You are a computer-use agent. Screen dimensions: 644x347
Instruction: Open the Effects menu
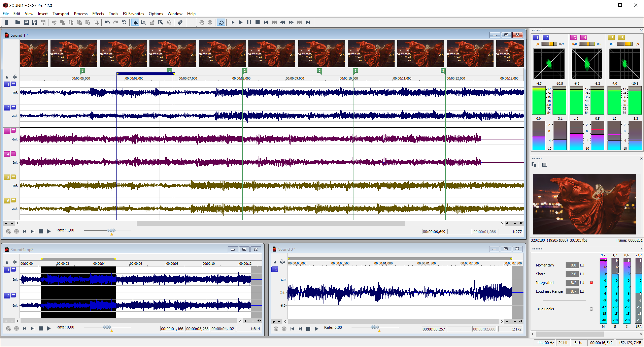click(98, 14)
